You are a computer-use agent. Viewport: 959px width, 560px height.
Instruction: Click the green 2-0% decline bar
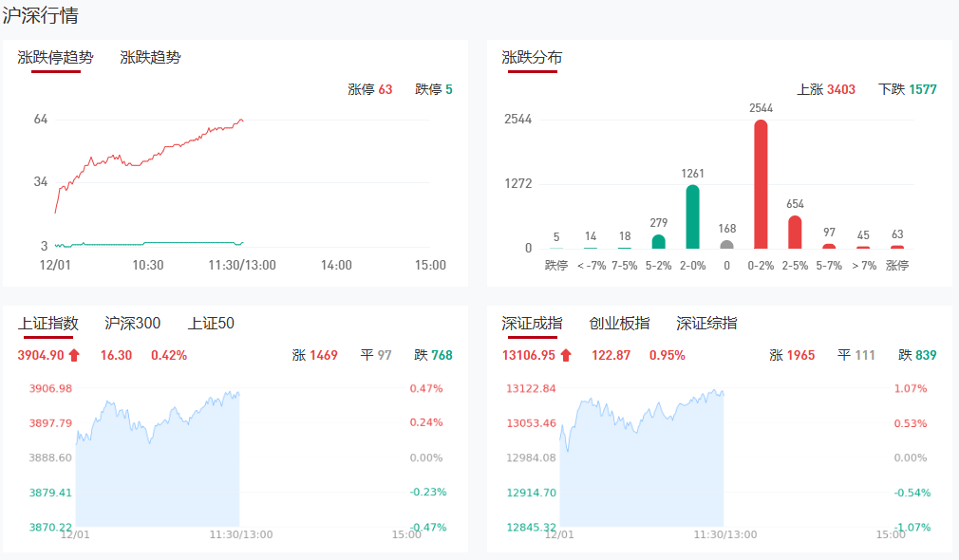[693, 217]
